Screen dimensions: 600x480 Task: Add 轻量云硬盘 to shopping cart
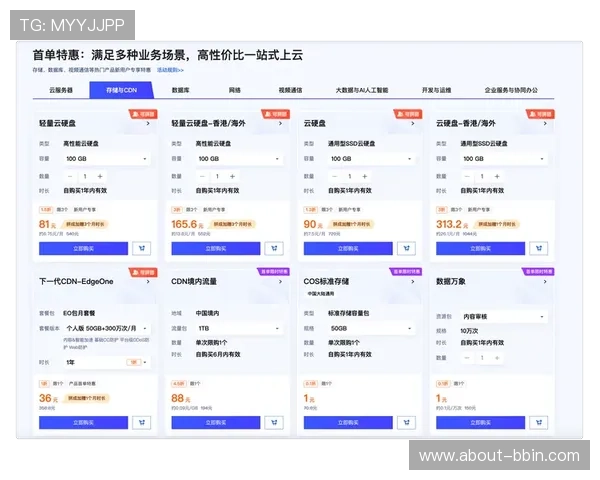tap(142, 248)
